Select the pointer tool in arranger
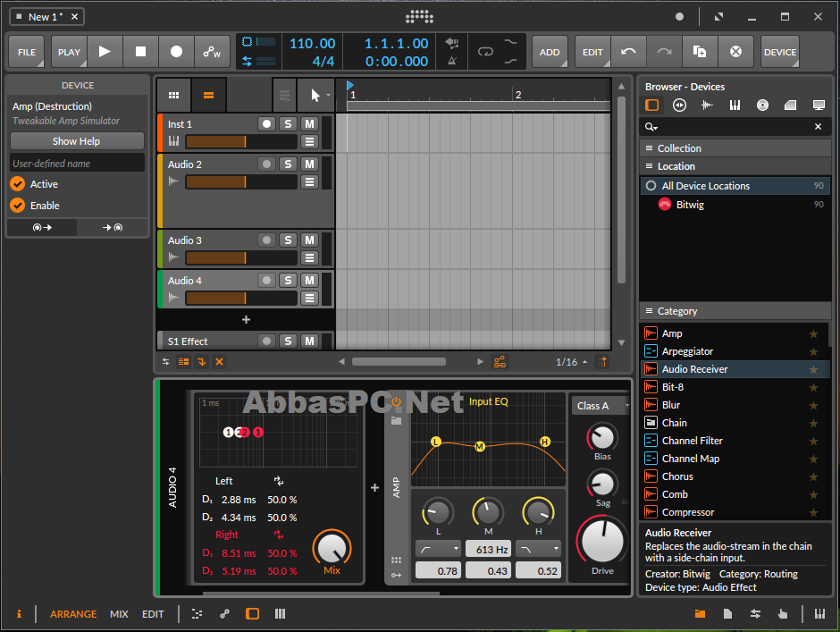This screenshot has width=840, height=632. point(315,95)
